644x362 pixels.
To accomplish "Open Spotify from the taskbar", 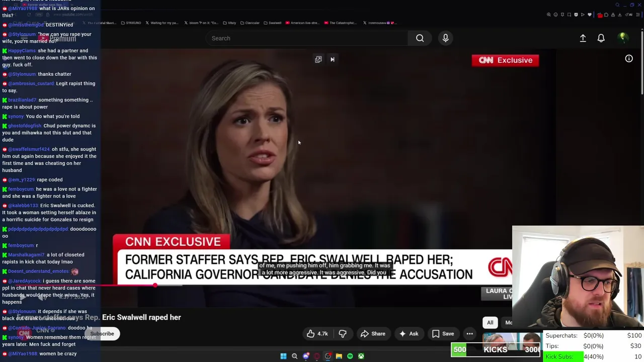I will [x=350, y=356].
